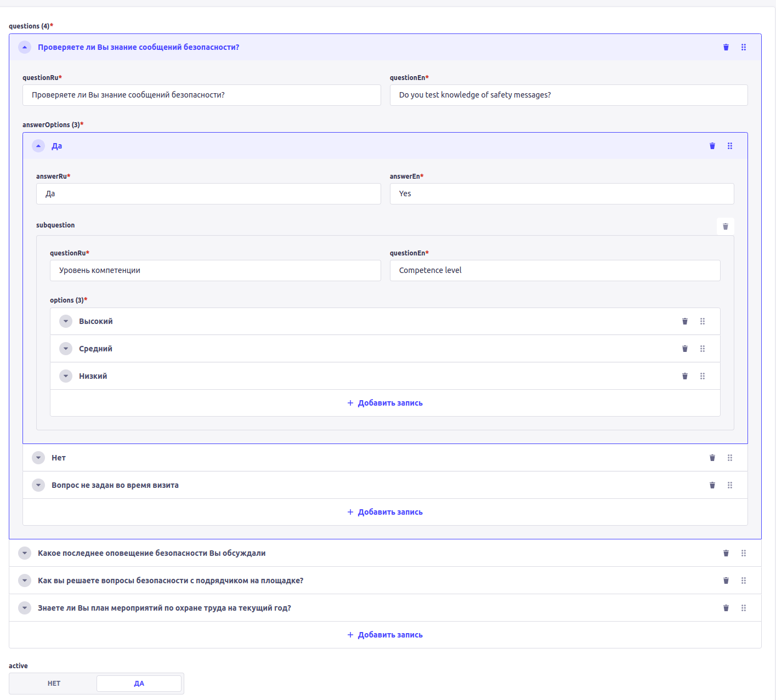776x700 pixels.
Task: Add a new question with bottom 'Добавить запись'
Action: point(385,635)
